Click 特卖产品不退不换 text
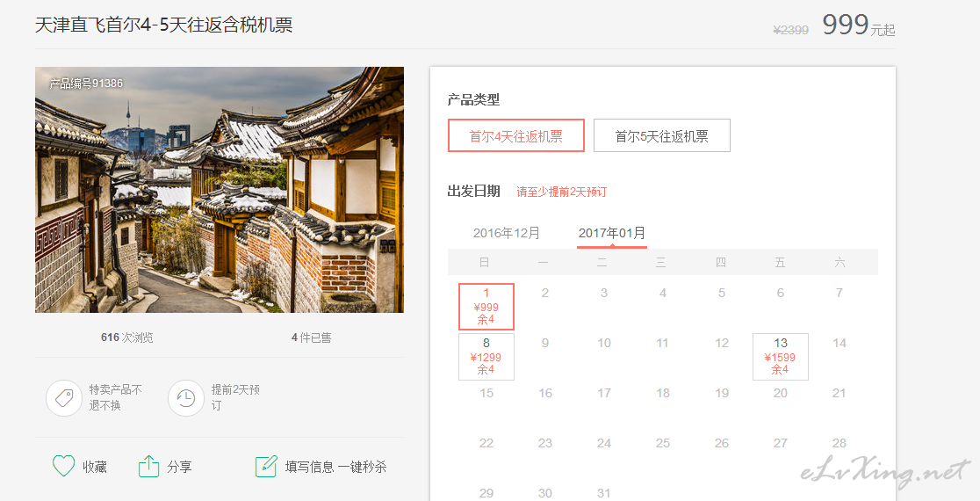This screenshot has height=501, width=980. coord(116,398)
